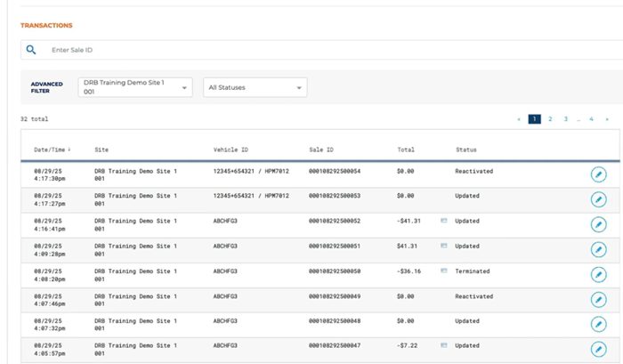The width and height of the screenshot is (623, 364).
Task: Click the search magnifier icon
Action: pyautogui.click(x=31, y=50)
